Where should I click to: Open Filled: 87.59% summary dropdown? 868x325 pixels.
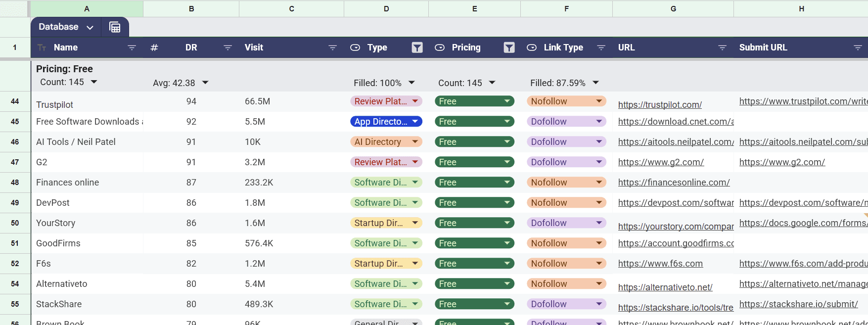click(596, 83)
